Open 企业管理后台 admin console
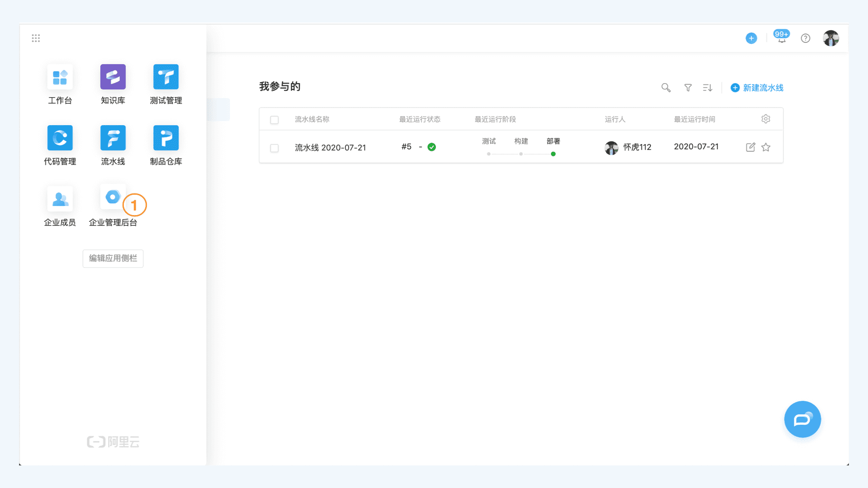Viewport: 868px width, 488px height. (x=113, y=197)
